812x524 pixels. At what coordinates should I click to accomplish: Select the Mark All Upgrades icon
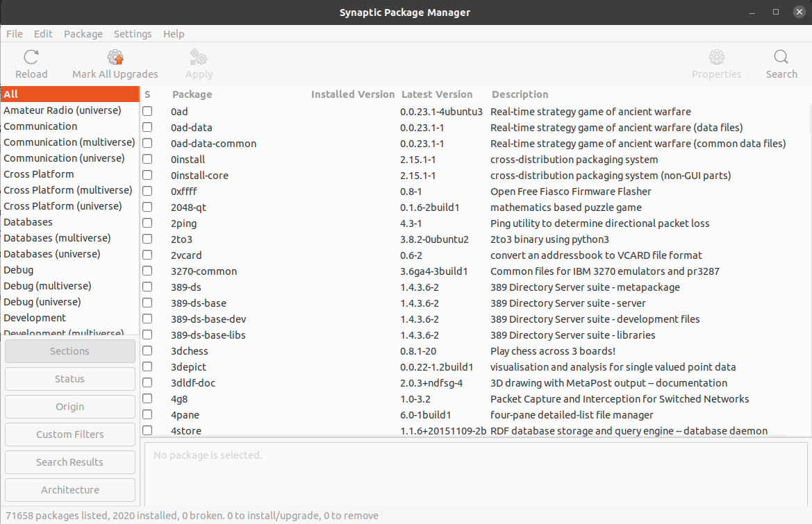coord(115,57)
